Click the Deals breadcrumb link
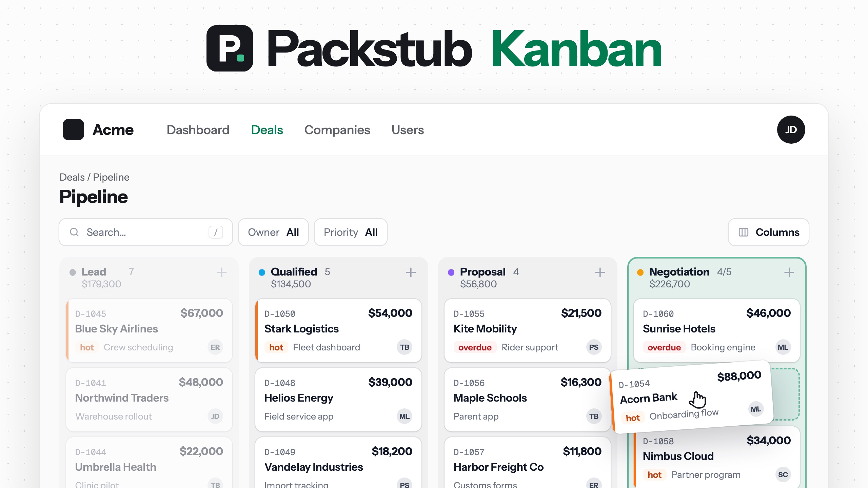This screenshot has height=488, width=868. pyautogui.click(x=72, y=177)
